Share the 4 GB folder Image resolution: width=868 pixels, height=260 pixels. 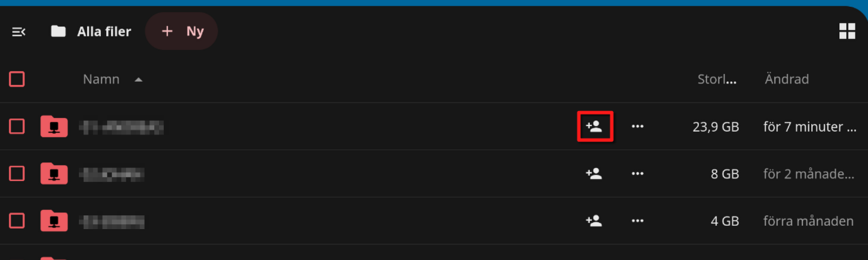(x=594, y=221)
